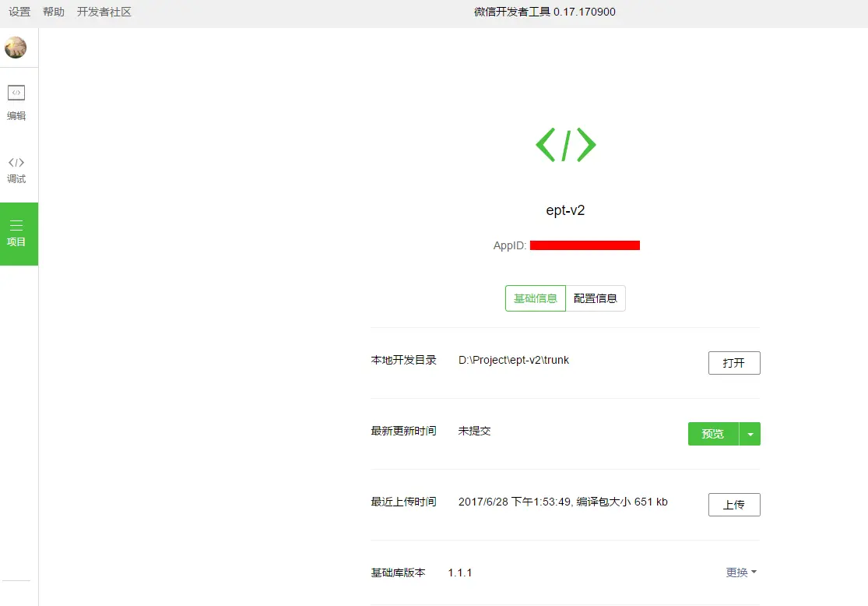Viewport: 868px width, 606px height.
Task: Open the 更换 base library dropdown
Action: pyautogui.click(x=741, y=573)
